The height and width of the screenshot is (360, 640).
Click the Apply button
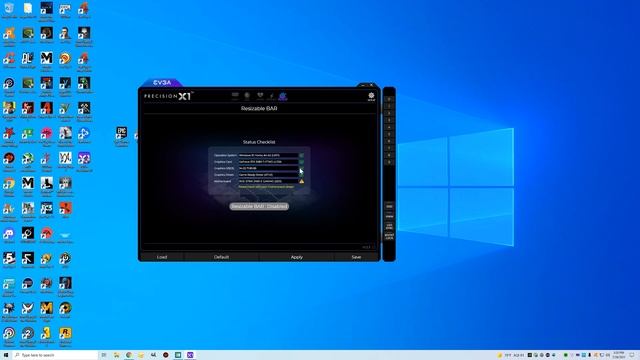coord(297,257)
